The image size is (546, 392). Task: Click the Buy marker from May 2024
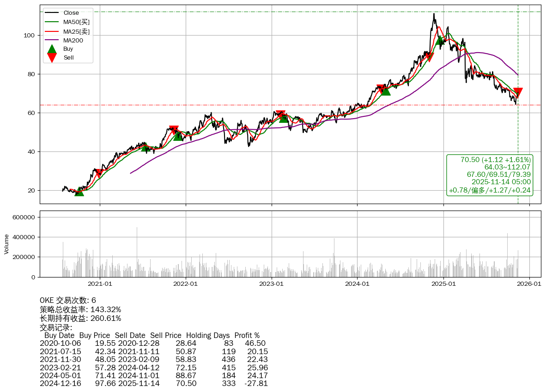point(386,91)
